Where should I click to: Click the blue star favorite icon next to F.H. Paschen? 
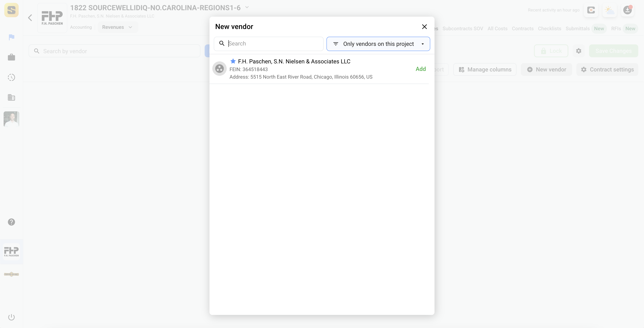[x=233, y=61]
